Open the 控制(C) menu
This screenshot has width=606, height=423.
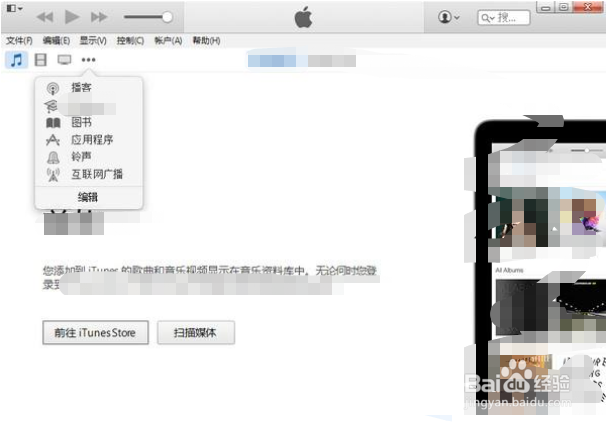point(130,40)
